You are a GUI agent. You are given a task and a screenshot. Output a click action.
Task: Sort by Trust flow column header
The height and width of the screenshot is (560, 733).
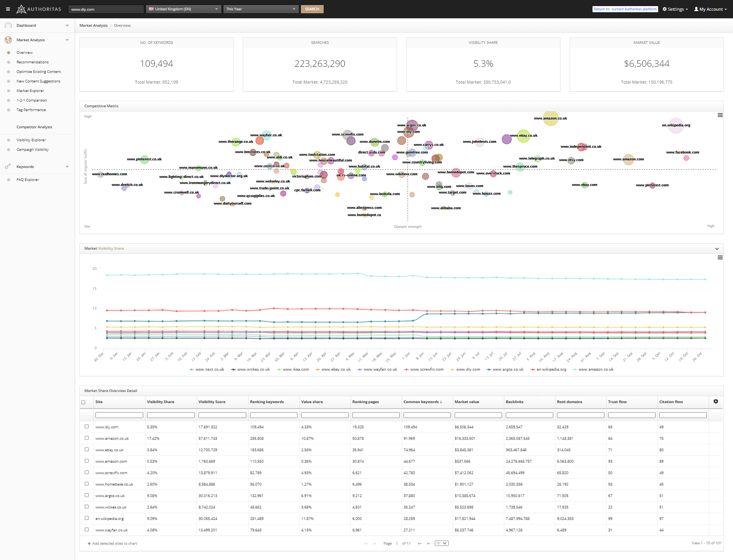click(617, 402)
